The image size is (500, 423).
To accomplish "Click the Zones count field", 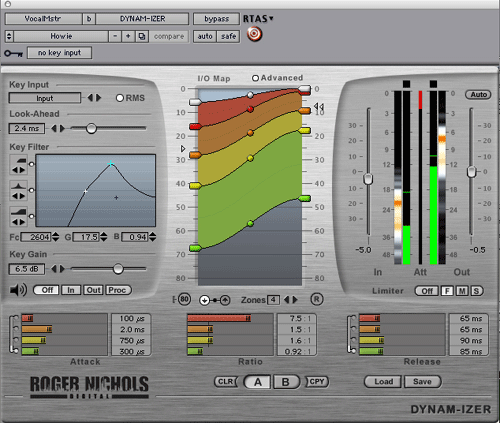I will coord(273,300).
